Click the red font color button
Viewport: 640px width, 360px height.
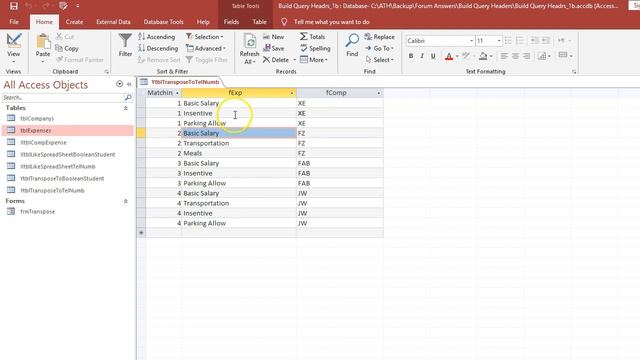(x=449, y=56)
